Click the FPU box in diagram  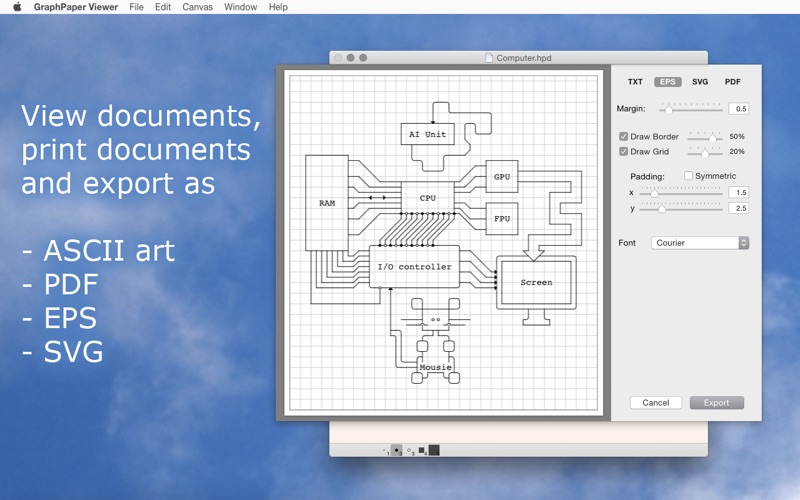coord(502,218)
